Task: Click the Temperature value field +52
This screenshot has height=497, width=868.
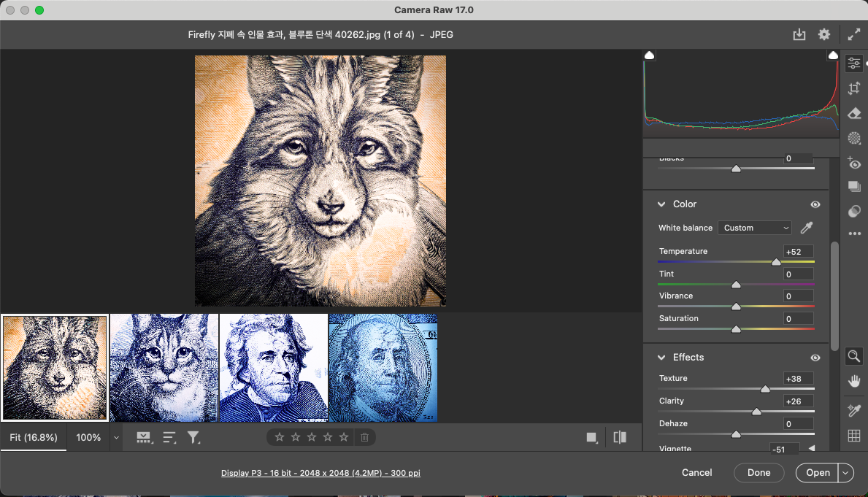Action: tap(798, 251)
